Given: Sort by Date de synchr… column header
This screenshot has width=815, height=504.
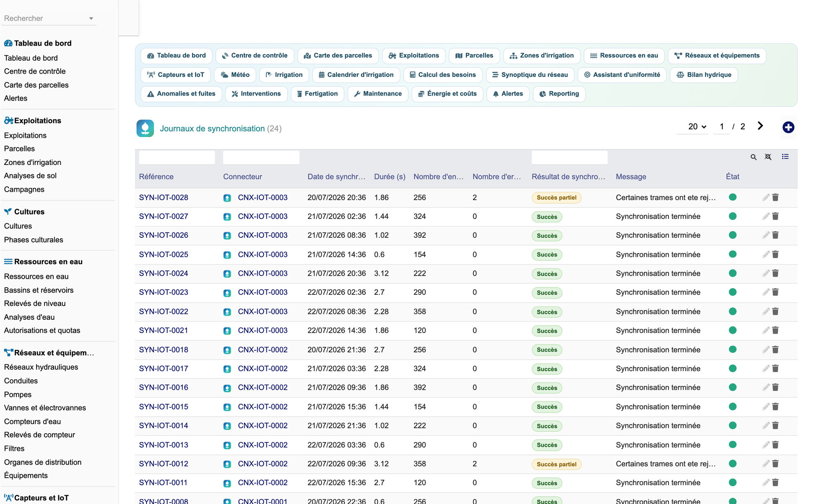Looking at the screenshot, I should tap(336, 177).
